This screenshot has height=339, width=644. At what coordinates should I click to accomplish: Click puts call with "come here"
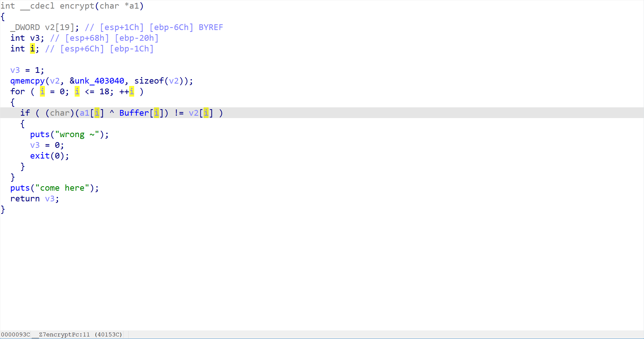point(20,188)
